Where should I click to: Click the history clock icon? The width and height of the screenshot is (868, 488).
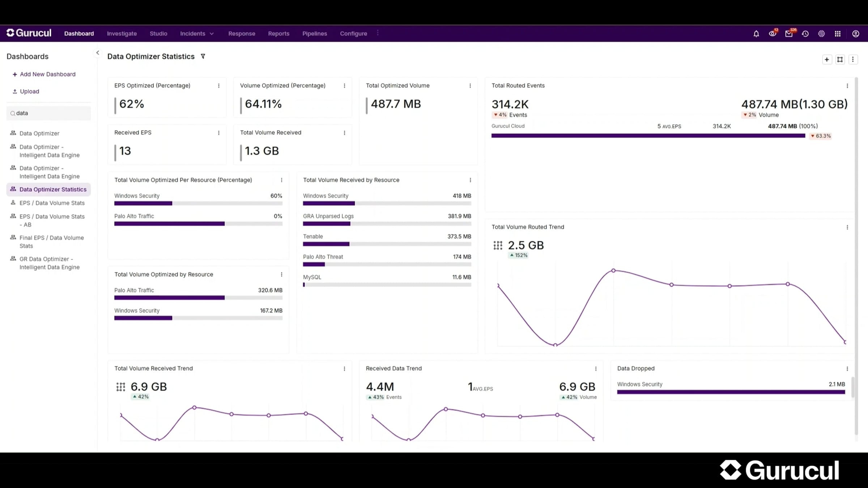[805, 34]
